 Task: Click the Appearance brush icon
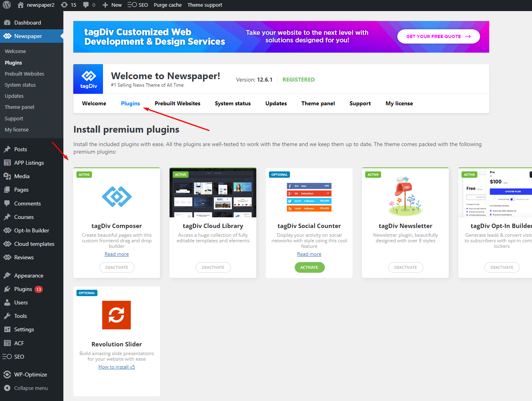7,276
